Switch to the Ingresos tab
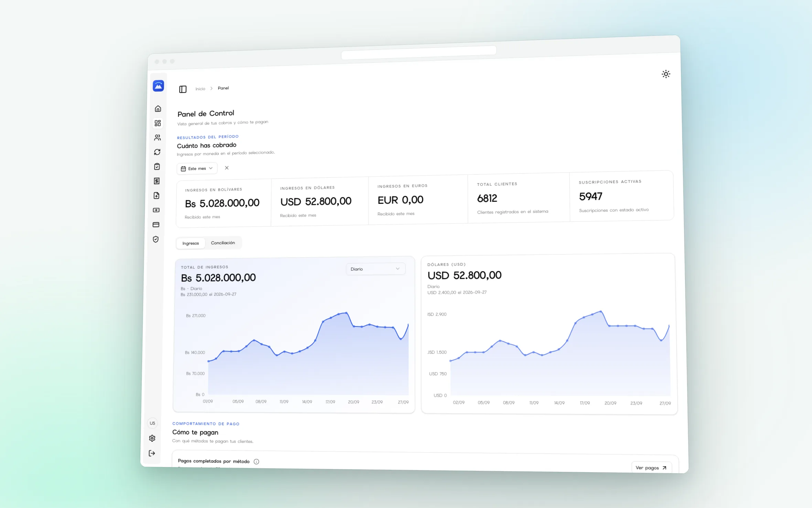Image resolution: width=812 pixels, height=508 pixels. tap(191, 243)
